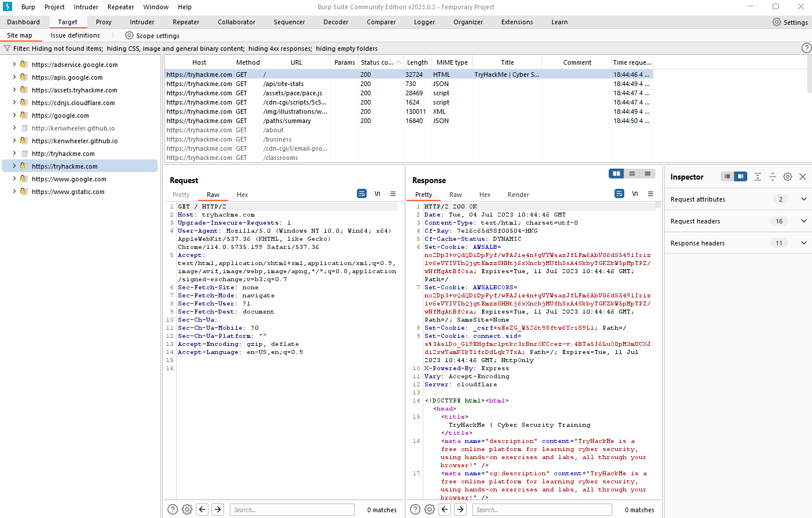The width and height of the screenshot is (812, 518).
Task: Toggle word wrap in the Response editor
Action: (619, 193)
